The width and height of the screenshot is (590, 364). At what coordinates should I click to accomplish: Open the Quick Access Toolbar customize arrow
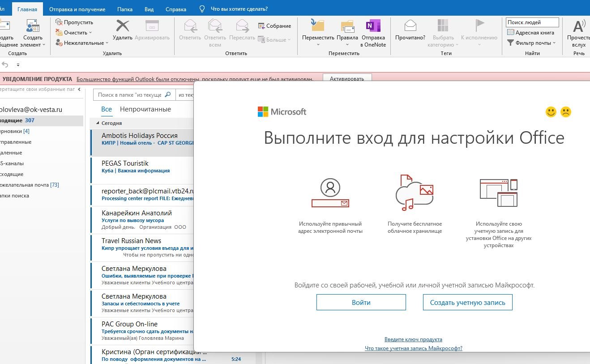pyautogui.click(x=18, y=65)
